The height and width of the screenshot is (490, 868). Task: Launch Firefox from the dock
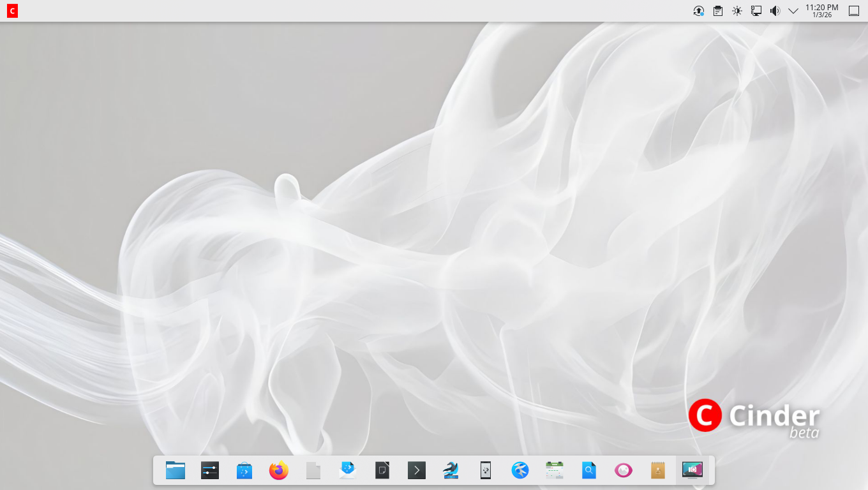[279, 471]
